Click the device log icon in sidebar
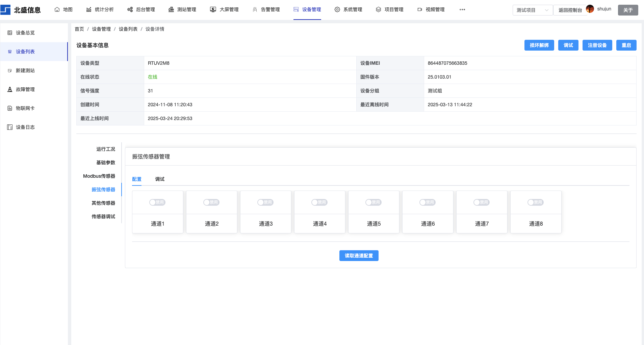The width and height of the screenshot is (644, 345). click(x=10, y=127)
